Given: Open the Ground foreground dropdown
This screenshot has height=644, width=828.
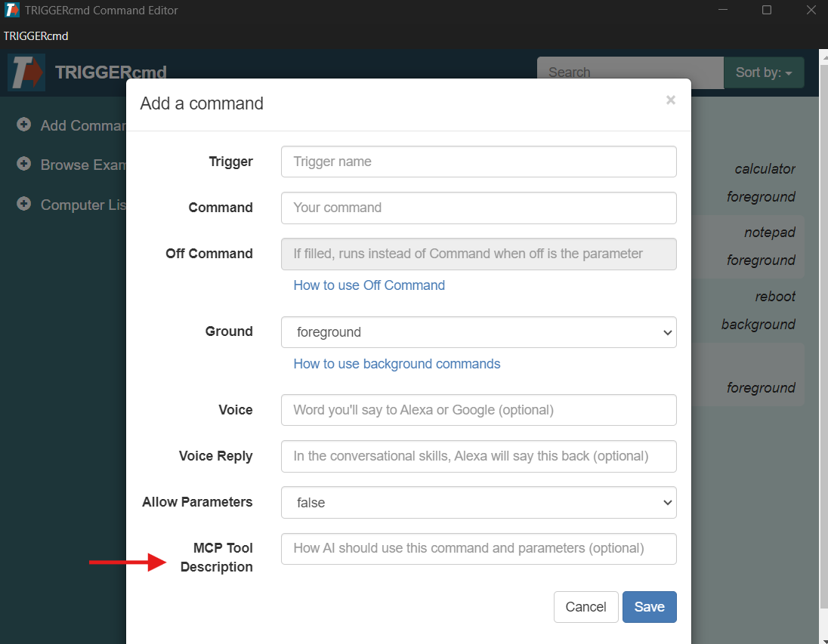Looking at the screenshot, I should point(478,332).
